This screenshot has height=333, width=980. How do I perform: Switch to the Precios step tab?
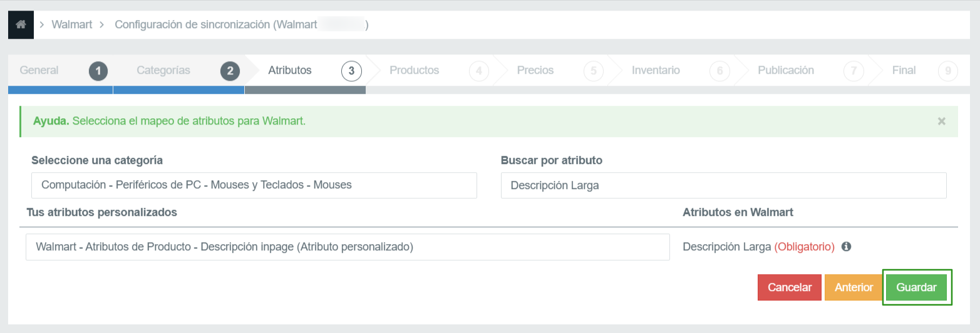(x=535, y=70)
